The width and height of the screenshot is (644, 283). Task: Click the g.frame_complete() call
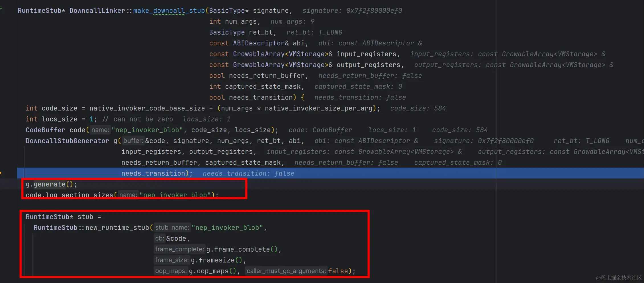click(x=242, y=249)
